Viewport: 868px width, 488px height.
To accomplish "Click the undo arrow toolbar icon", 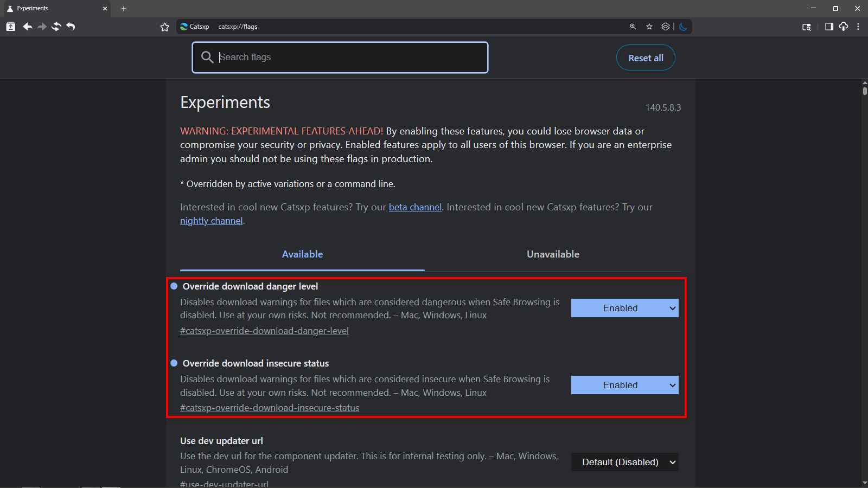I will click(x=71, y=27).
